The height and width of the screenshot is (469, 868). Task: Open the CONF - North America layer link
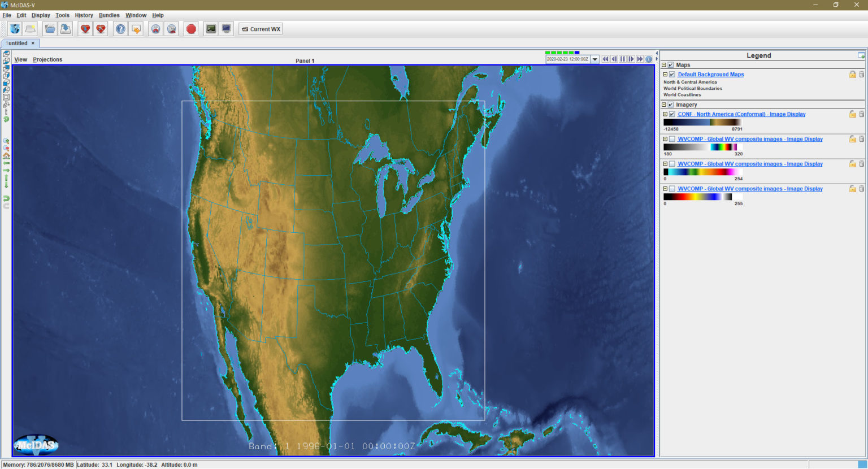coord(741,114)
